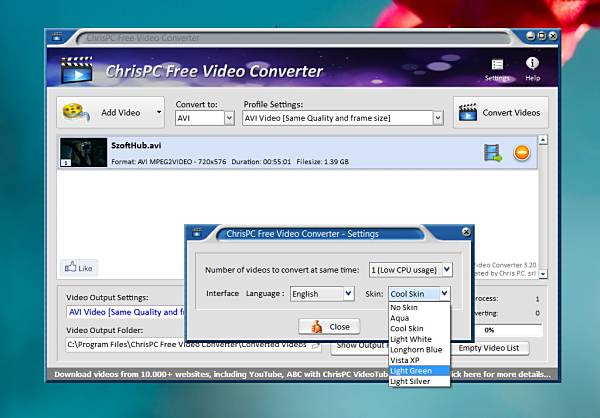Choose Light Silver from the skin list
Image resolution: width=600 pixels, height=418 pixels.
[x=419, y=381]
